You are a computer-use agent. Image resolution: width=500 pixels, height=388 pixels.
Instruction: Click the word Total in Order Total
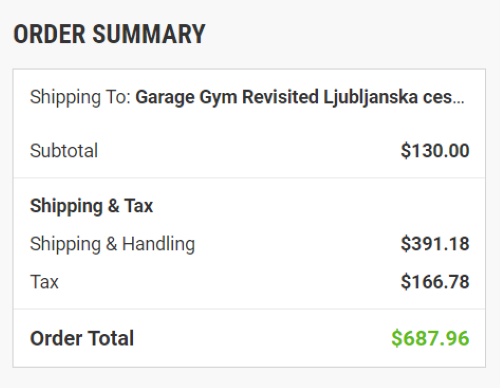point(111,338)
